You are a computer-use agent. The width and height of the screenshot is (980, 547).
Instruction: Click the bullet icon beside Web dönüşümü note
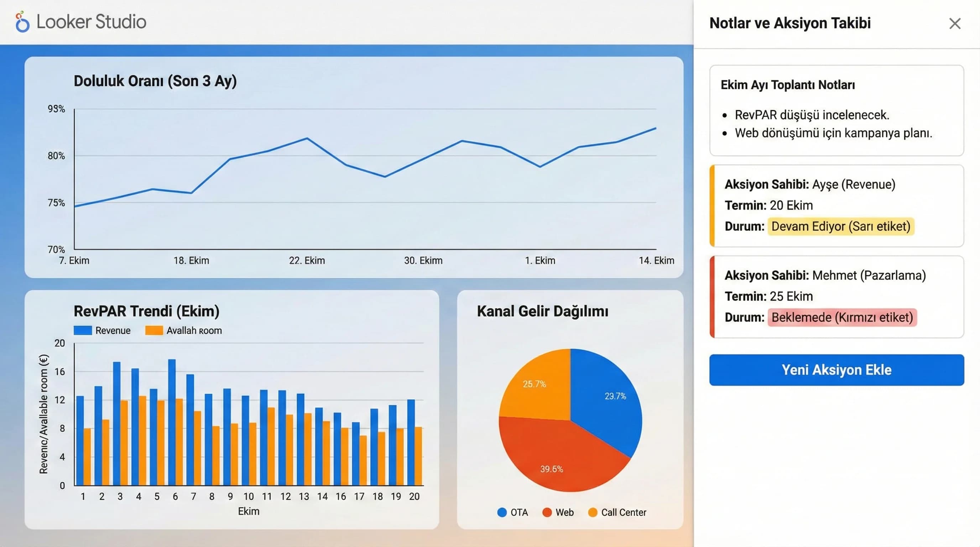click(724, 133)
